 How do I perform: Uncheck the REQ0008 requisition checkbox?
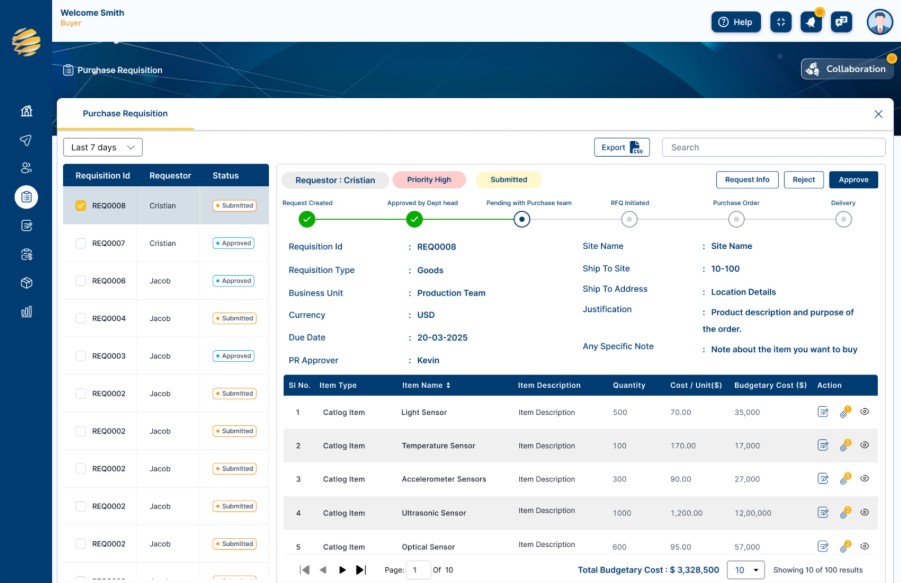tap(80, 206)
